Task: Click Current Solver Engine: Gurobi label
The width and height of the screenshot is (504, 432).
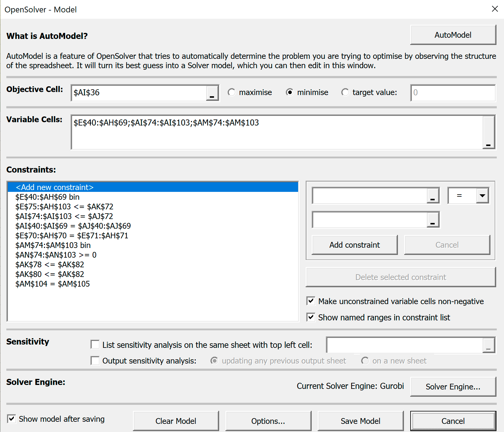Action: 350,386
